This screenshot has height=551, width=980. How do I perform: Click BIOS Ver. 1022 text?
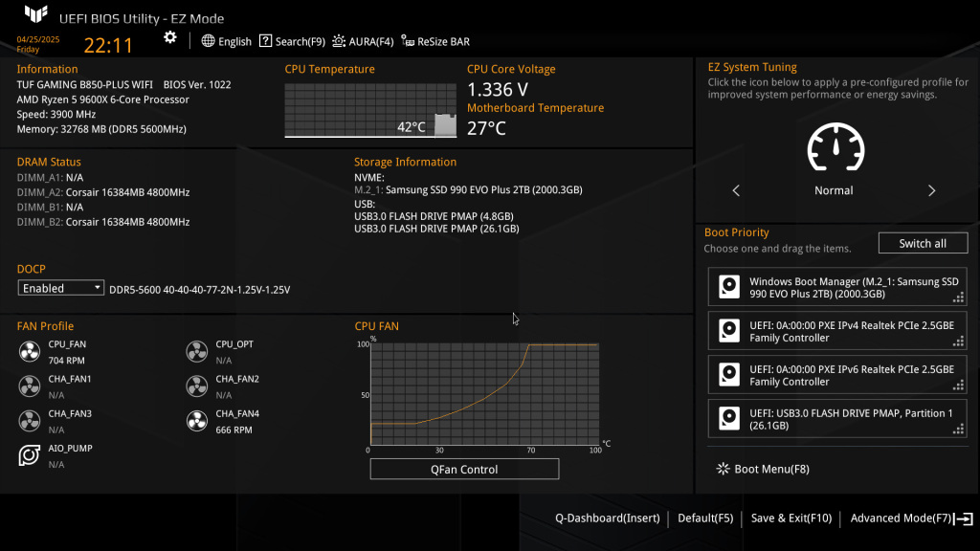pyautogui.click(x=197, y=84)
